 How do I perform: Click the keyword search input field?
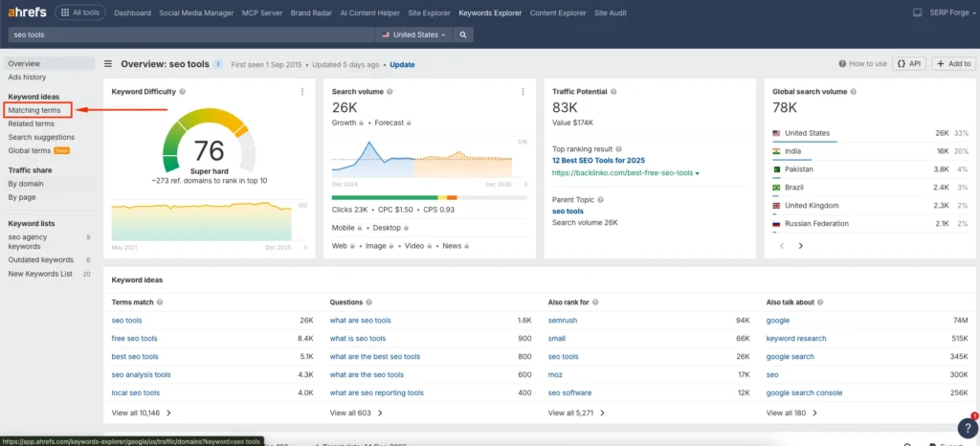[191, 34]
